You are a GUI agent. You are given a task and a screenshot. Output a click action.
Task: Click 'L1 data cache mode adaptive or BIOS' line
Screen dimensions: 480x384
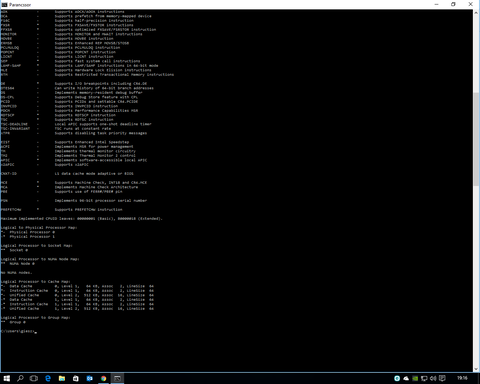coord(94,174)
